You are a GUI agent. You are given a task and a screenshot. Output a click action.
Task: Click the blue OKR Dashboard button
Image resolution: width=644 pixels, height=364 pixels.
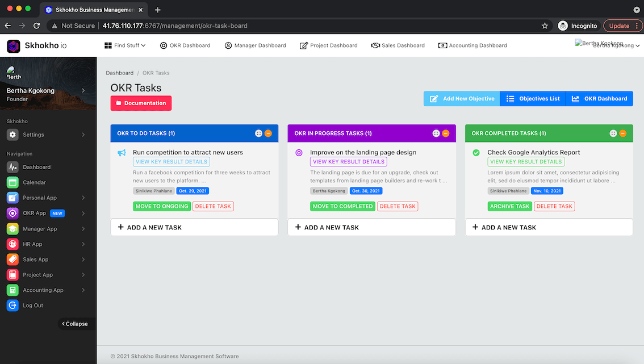(x=599, y=99)
